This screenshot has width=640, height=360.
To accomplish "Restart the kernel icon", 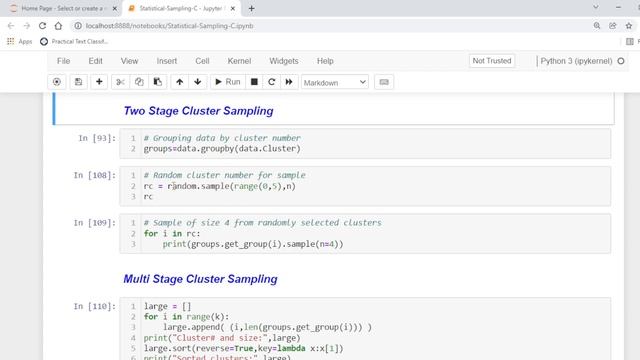I will pyautogui.click(x=271, y=82).
